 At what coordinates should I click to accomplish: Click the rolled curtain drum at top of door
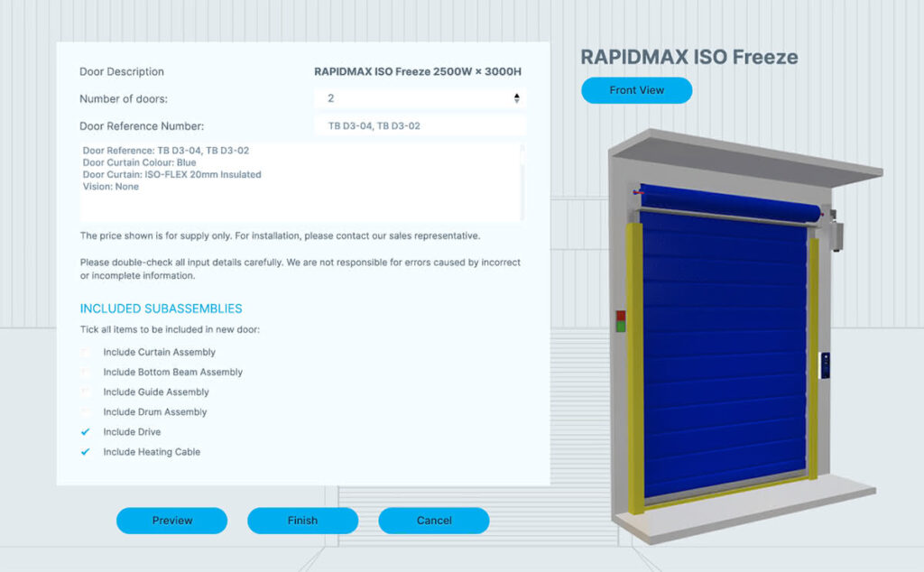(729, 201)
